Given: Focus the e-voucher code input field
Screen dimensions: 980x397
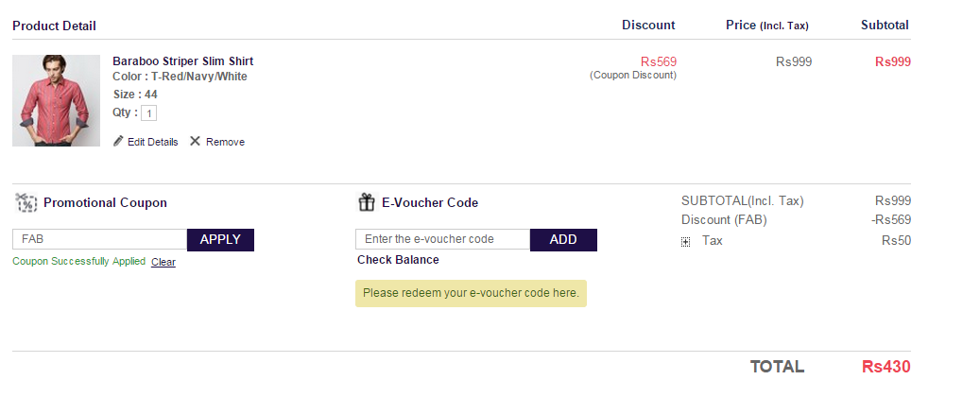Looking at the screenshot, I should (443, 239).
